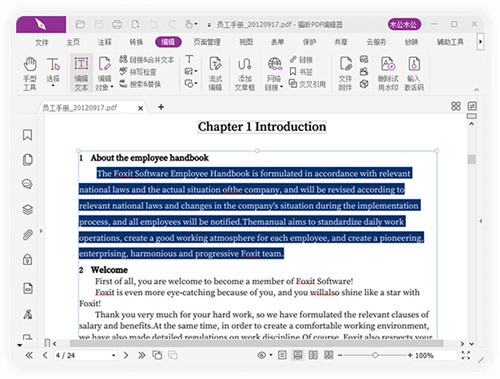Click the 书签 bookmark ribbon button

click(x=301, y=72)
